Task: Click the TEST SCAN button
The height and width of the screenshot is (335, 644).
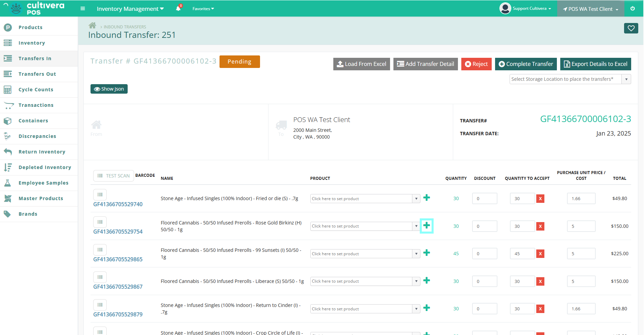Action: coord(113,176)
